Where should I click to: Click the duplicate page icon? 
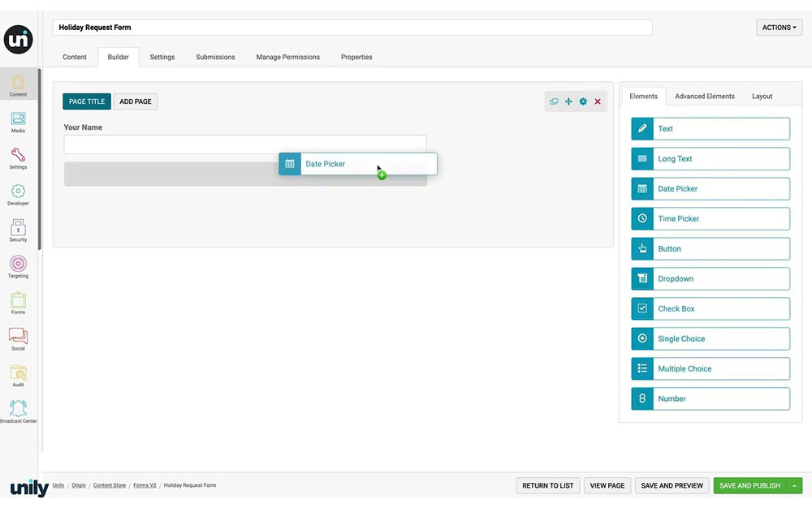554,101
